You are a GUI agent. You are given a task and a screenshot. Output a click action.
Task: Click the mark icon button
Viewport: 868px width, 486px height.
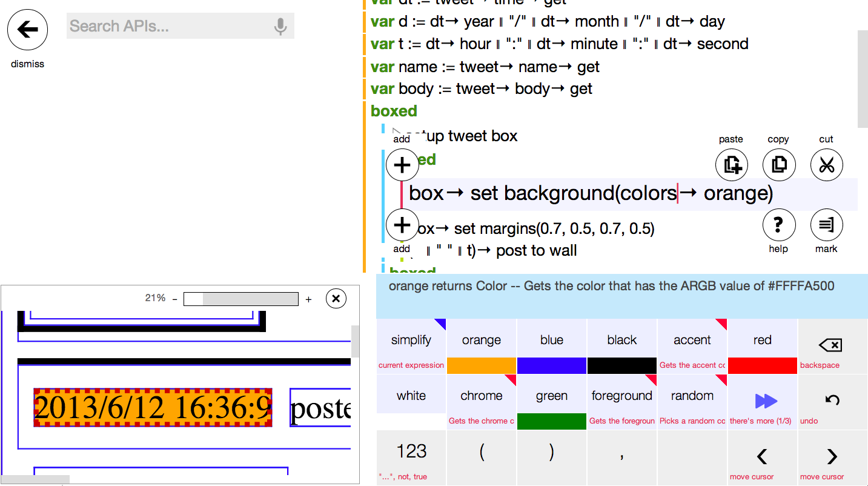[x=826, y=225]
